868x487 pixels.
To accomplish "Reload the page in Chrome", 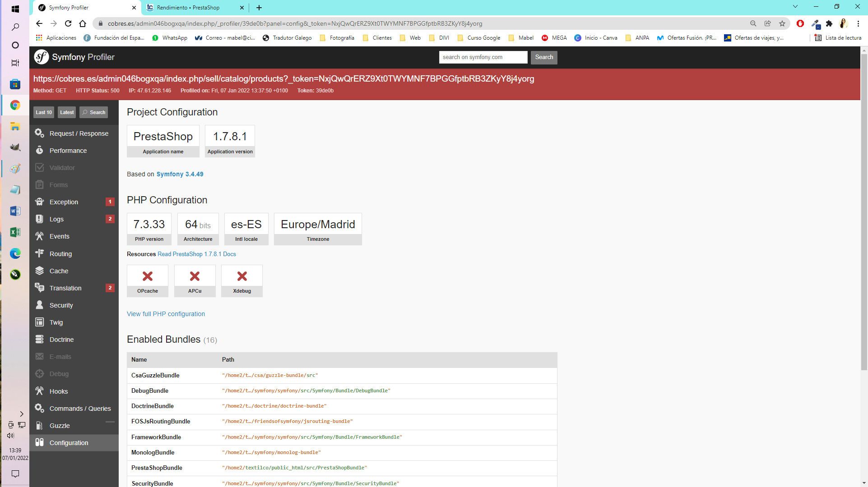I will (x=68, y=23).
